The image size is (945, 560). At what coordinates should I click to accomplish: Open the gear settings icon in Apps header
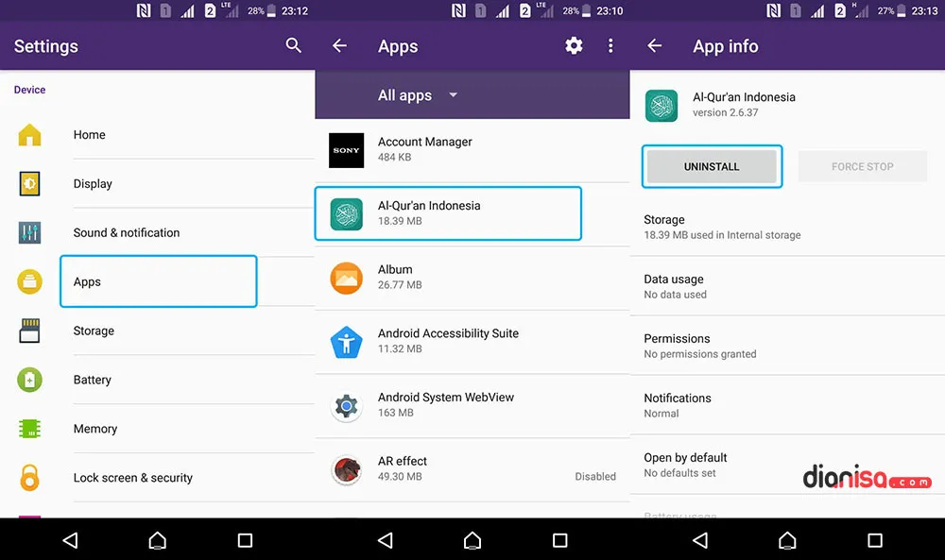pyautogui.click(x=574, y=45)
